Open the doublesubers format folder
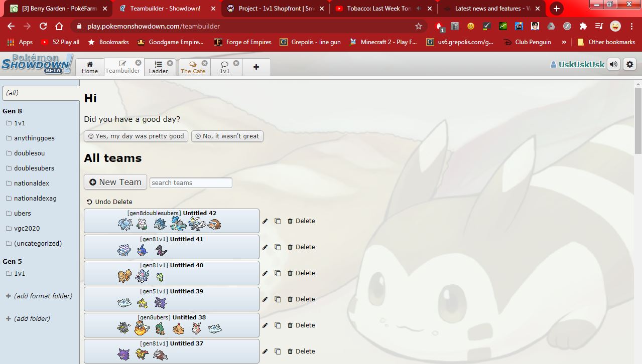This screenshot has width=642, height=364. click(x=34, y=168)
